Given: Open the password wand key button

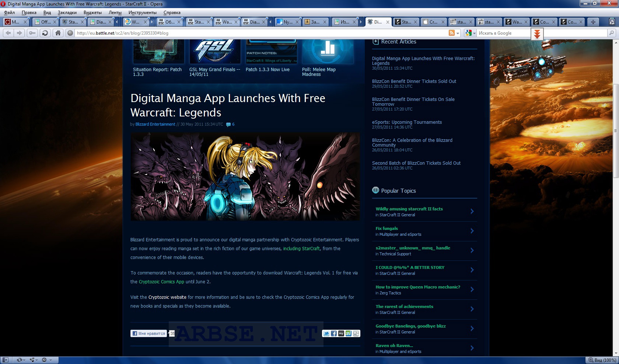Looking at the screenshot, I should click(x=32, y=33).
